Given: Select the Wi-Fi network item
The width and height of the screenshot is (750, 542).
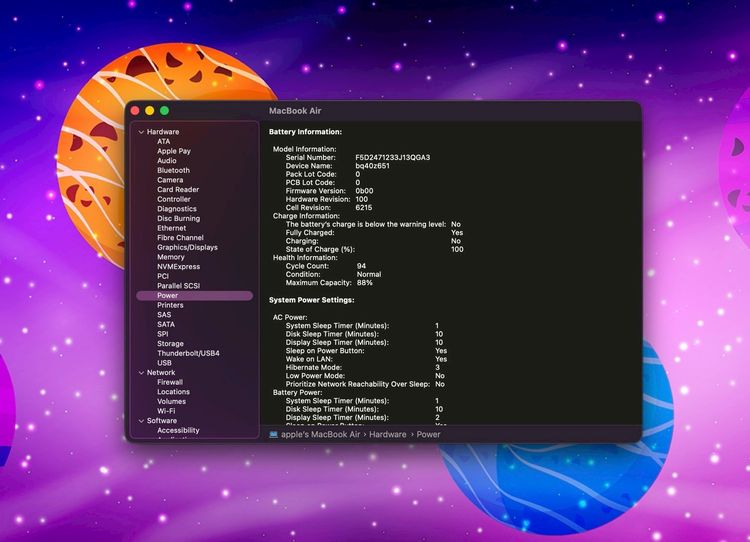Looking at the screenshot, I should click(166, 411).
